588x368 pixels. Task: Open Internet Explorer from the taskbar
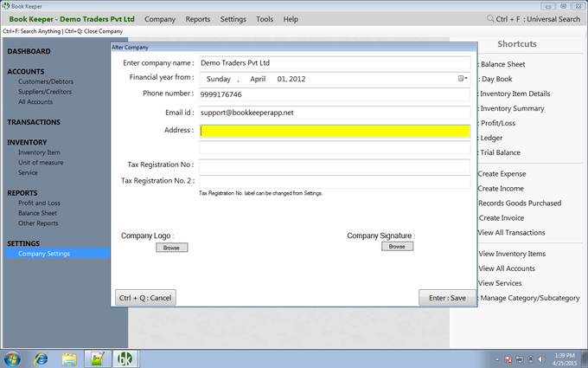(x=41, y=359)
